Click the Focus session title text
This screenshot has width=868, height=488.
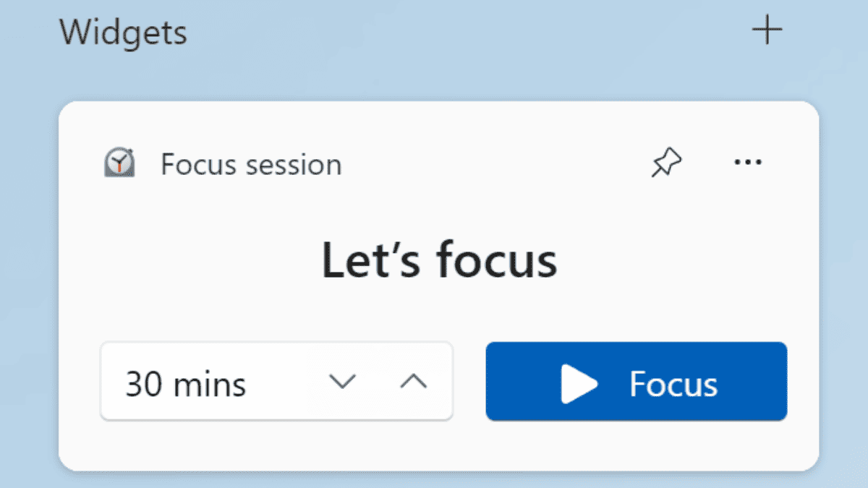tap(251, 165)
